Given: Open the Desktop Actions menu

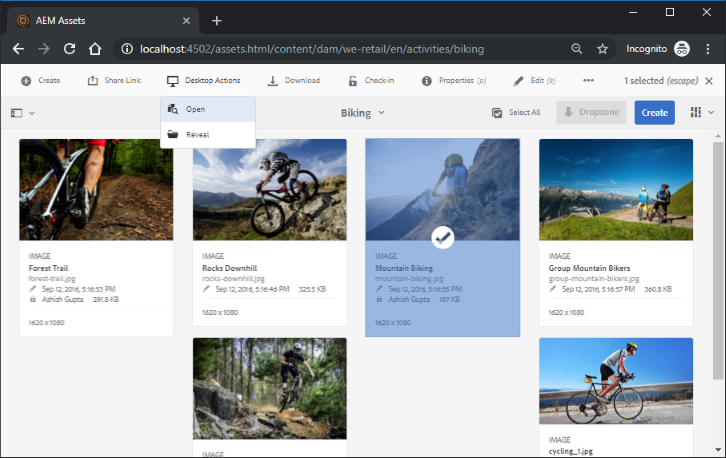Looking at the screenshot, I should tap(204, 81).
